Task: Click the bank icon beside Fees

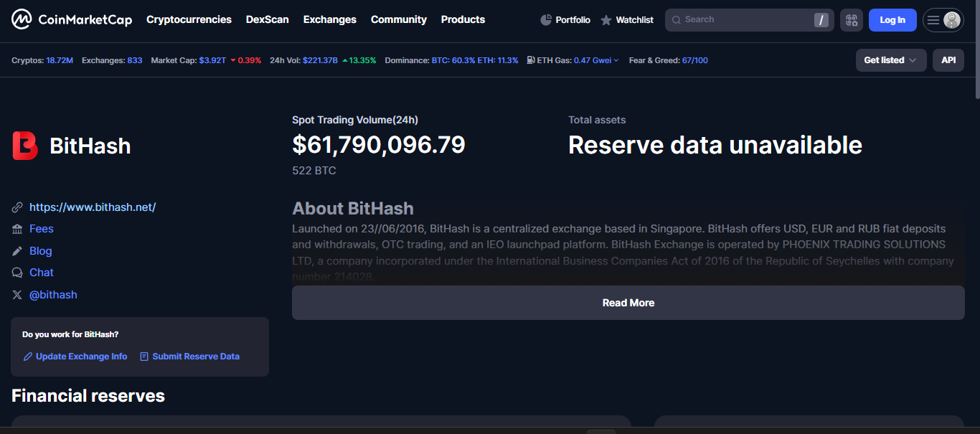Action: [17, 229]
